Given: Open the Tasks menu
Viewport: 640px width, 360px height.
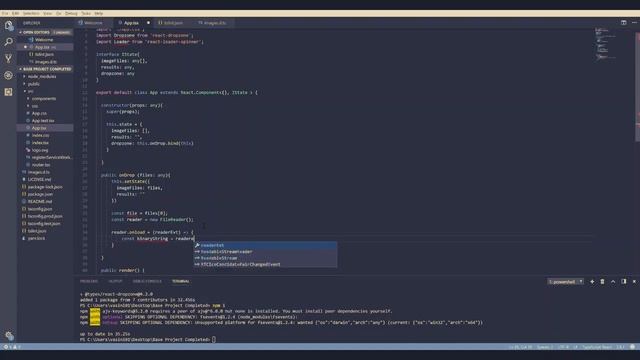Looking at the screenshot, I should point(86,13).
